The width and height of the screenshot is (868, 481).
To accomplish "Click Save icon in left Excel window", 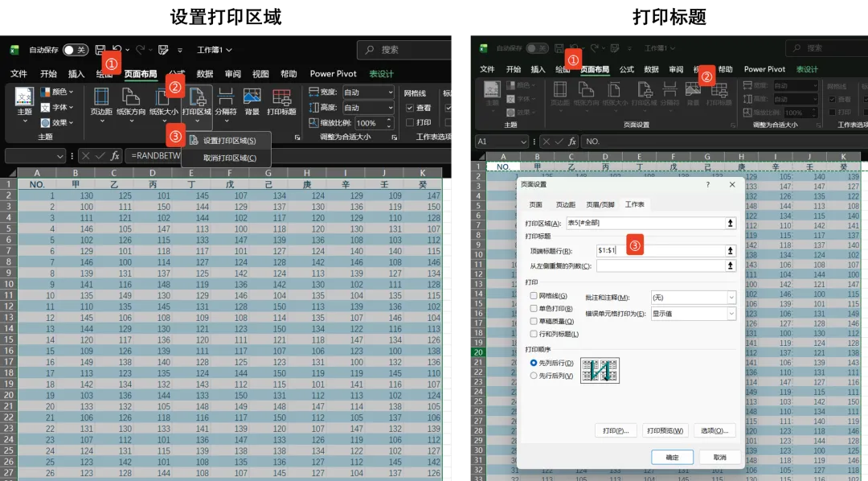I will pyautogui.click(x=100, y=50).
